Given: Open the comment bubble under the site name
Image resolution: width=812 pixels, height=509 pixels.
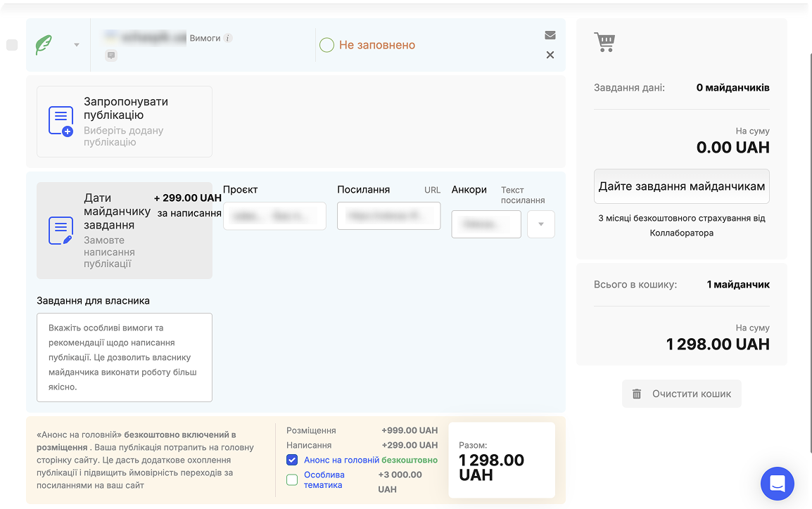Looking at the screenshot, I should coord(110,56).
